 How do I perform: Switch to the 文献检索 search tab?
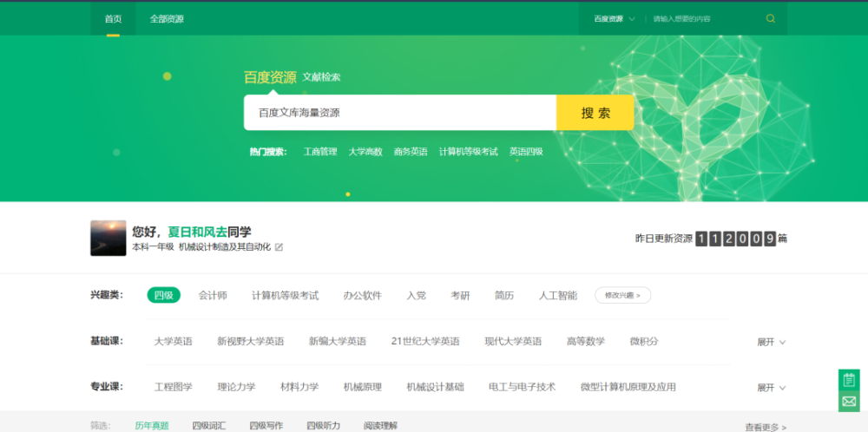[x=321, y=77]
